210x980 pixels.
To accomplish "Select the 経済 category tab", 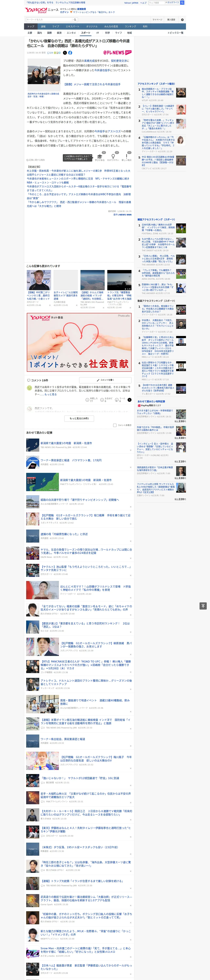I will tap(59, 33).
